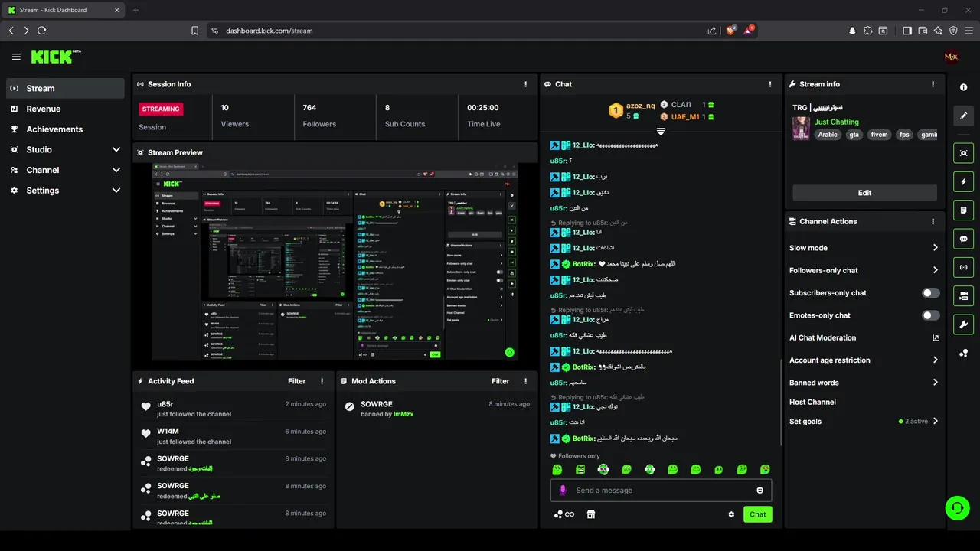
Task: Open the lightning bolt panel in right toolbar
Action: tap(963, 181)
